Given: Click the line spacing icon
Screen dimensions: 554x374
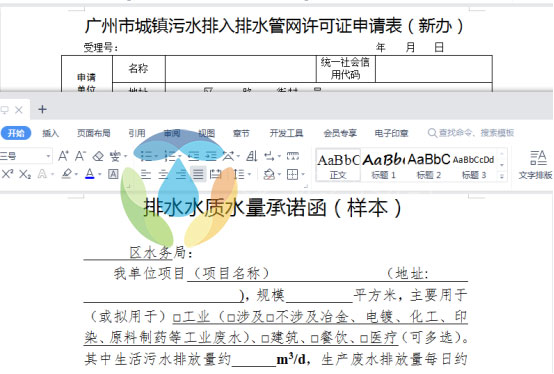Looking at the screenshot, I should [239, 174].
